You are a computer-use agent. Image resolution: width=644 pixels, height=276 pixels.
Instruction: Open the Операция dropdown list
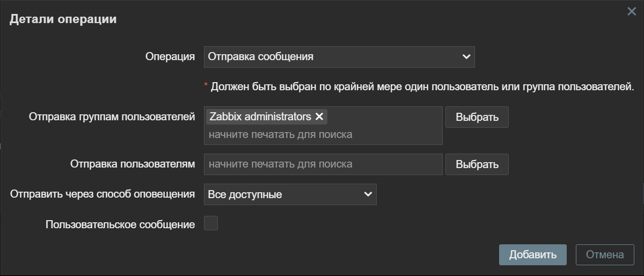(339, 56)
